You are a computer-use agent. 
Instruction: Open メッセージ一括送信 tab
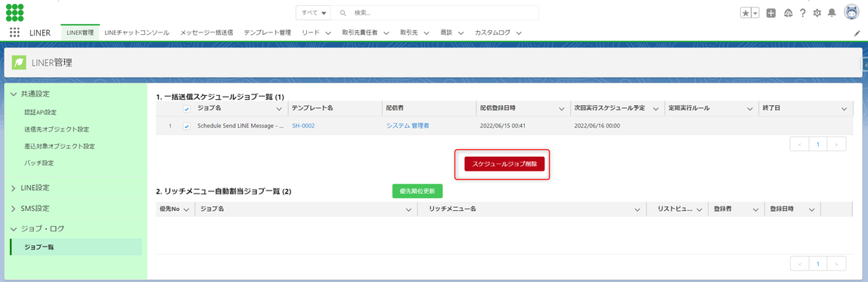coord(206,33)
